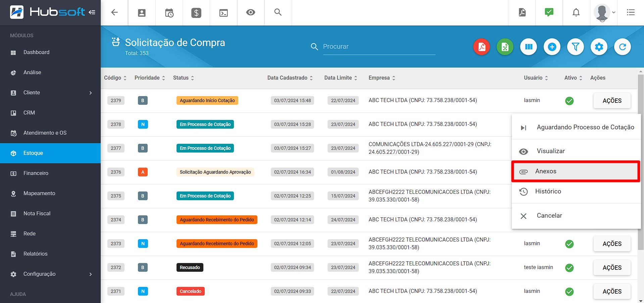Open Financeiro module

pyautogui.click(x=50, y=173)
